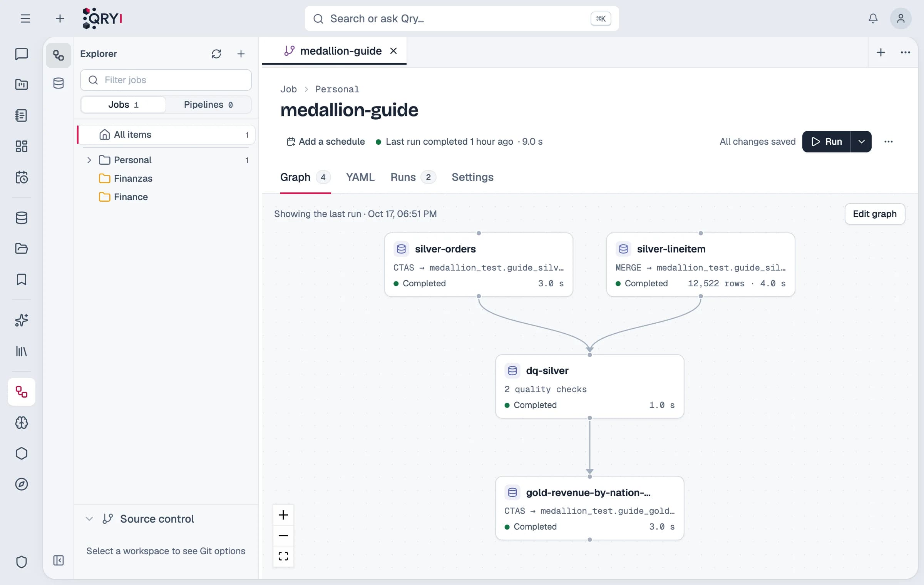Click the Edit graph button
The height and width of the screenshot is (585, 924).
[x=875, y=214]
